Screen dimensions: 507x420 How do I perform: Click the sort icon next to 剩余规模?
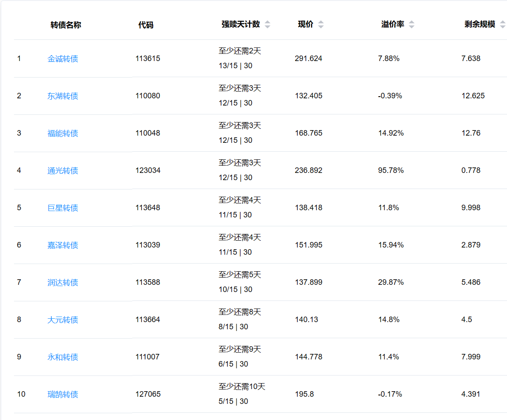click(x=503, y=25)
